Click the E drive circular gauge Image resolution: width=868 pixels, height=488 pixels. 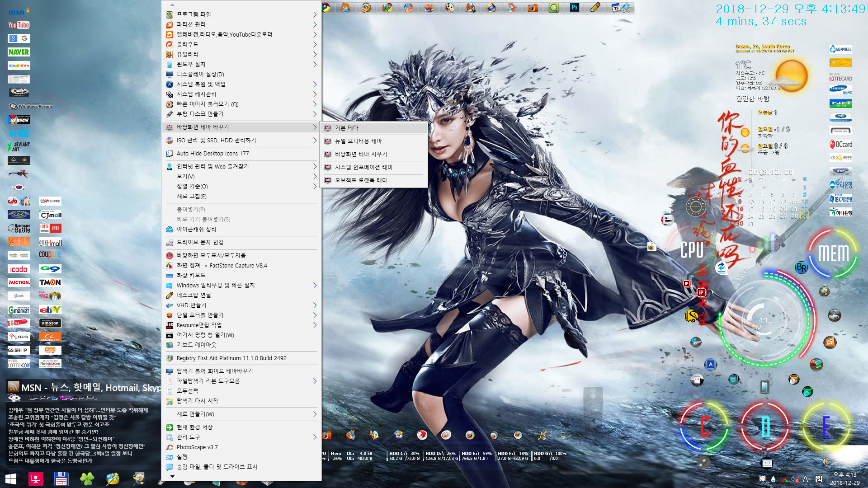[x=826, y=426]
